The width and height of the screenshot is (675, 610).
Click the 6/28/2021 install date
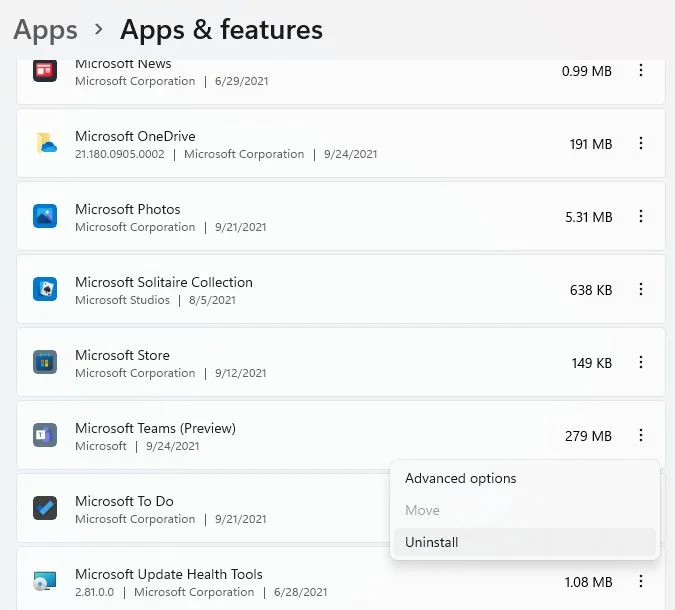[x=300, y=592]
